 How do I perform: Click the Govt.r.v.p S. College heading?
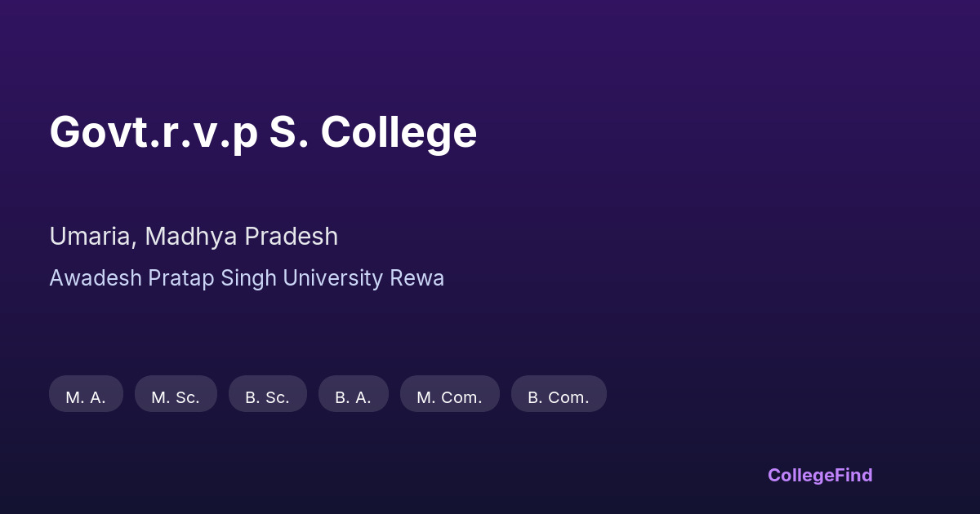pyautogui.click(x=263, y=132)
